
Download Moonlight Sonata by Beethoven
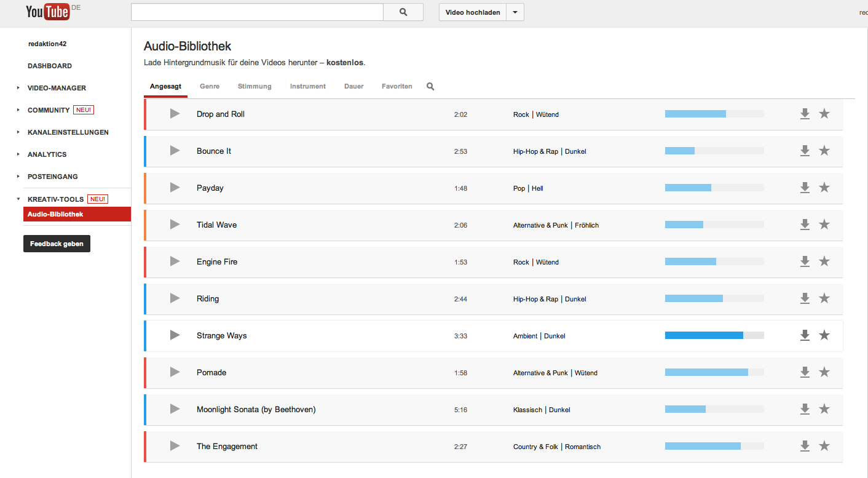coord(805,409)
